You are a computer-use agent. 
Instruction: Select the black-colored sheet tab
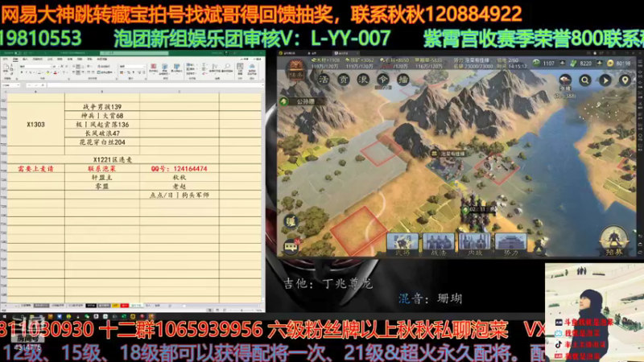point(91,306)
